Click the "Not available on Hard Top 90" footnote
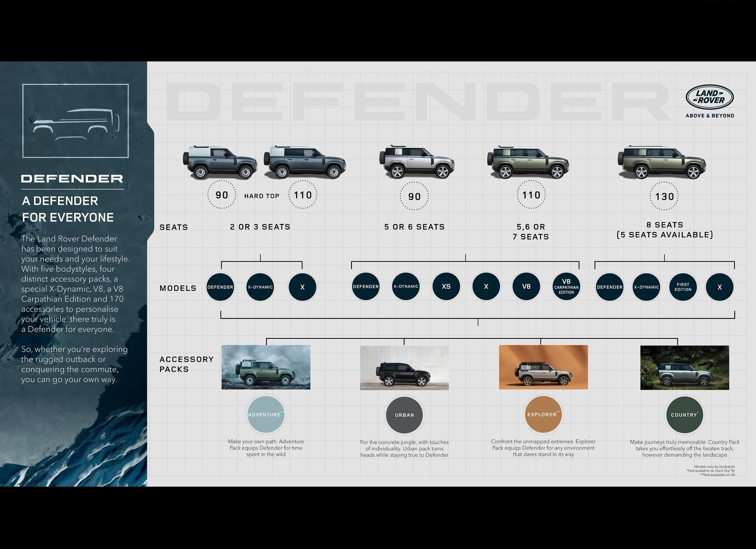The height and width of the screenshot is (549, 756). click(x=711, y=471)
